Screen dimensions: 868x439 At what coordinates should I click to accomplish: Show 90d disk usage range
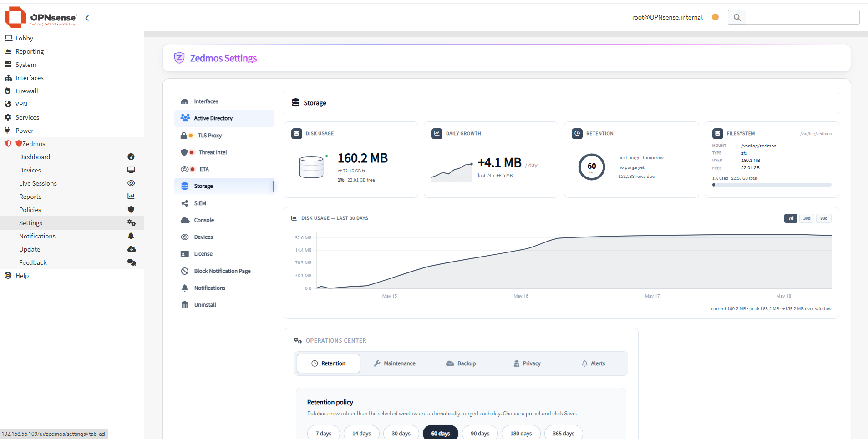824,218
